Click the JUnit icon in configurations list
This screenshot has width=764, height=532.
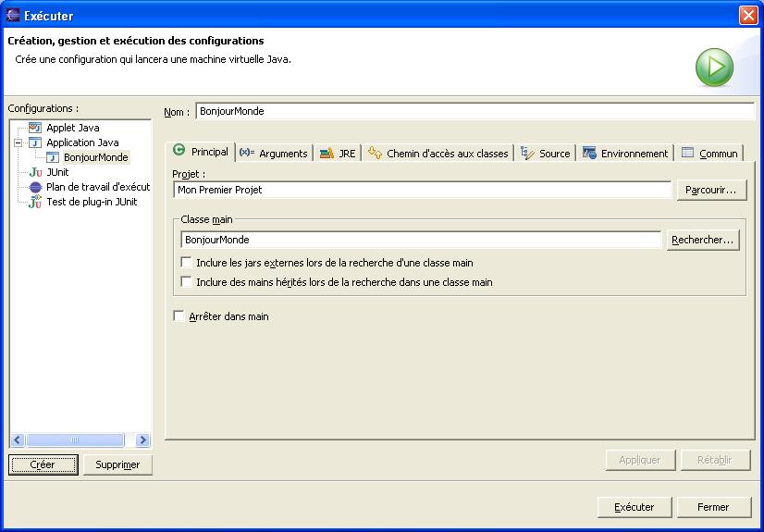point(35,172)
